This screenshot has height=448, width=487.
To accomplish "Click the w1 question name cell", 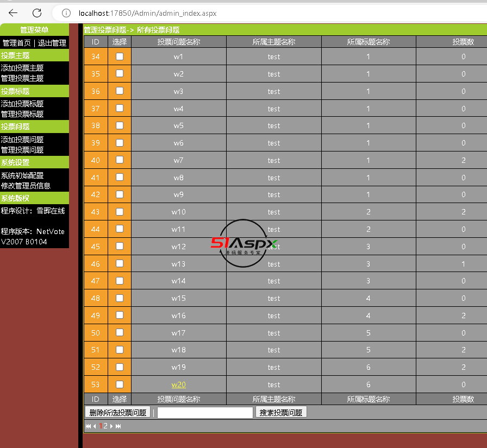I will (179, 56).
